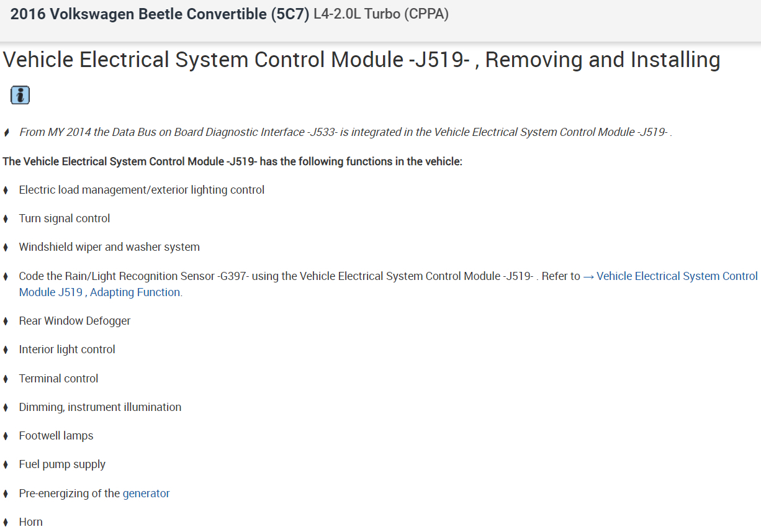Open the J519 Adapting Function link
This screenshot has height=532, width=761.
point(100,292)
